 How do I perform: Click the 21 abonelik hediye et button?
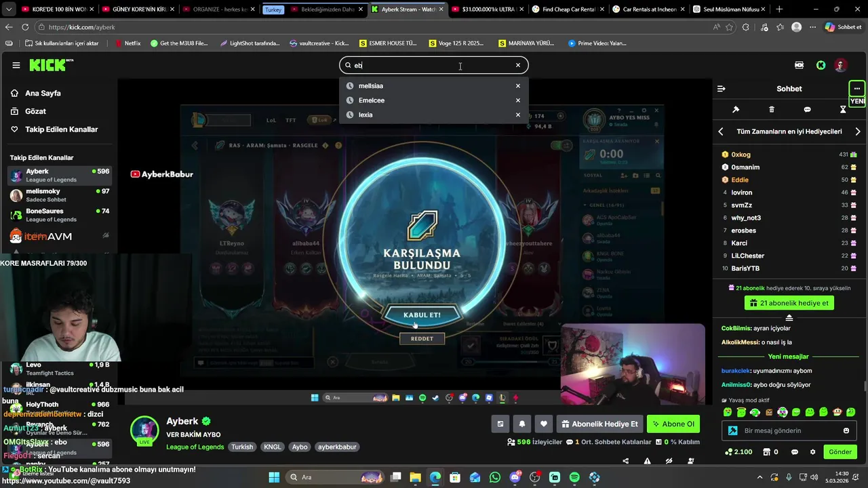tap(789, 303)
